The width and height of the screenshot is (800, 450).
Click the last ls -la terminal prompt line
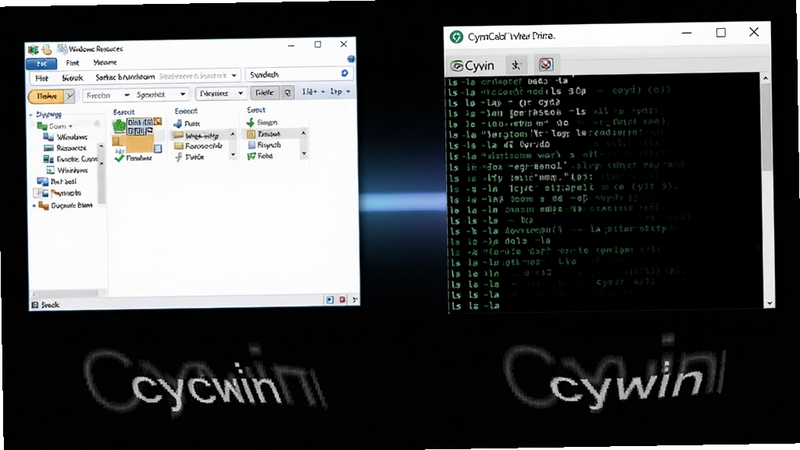point(474,306)
